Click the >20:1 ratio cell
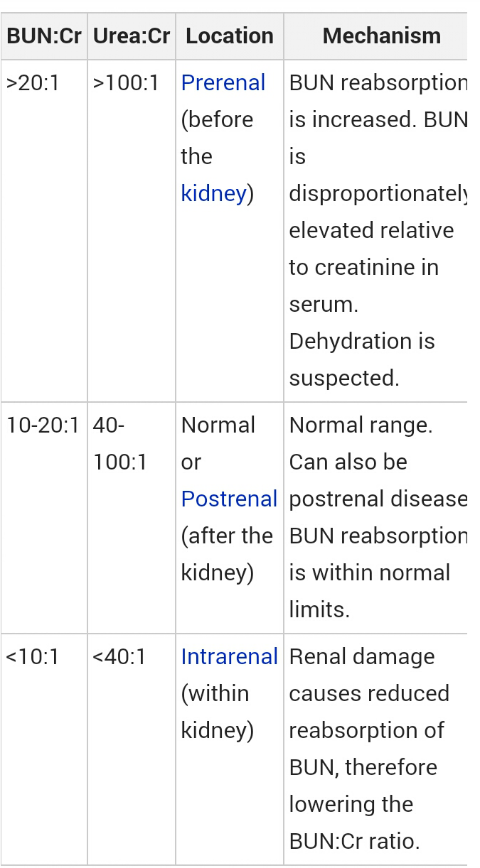The height and width of the screenshot is (868, 480). pyautogui.click(x=32, y=83)
